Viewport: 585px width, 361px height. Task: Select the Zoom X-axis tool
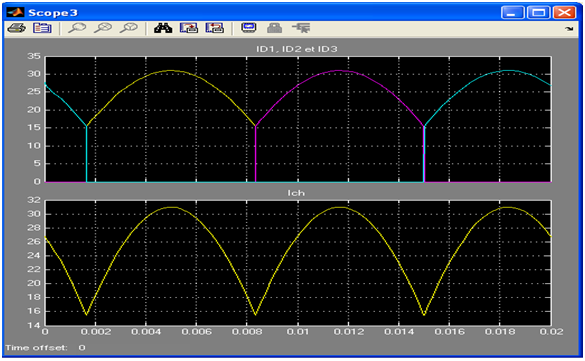103,28
